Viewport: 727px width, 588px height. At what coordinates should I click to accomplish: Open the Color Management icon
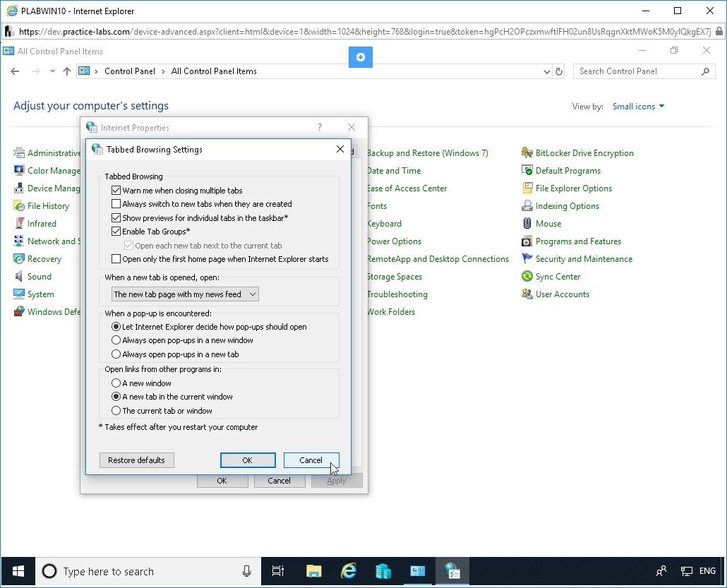19,170
